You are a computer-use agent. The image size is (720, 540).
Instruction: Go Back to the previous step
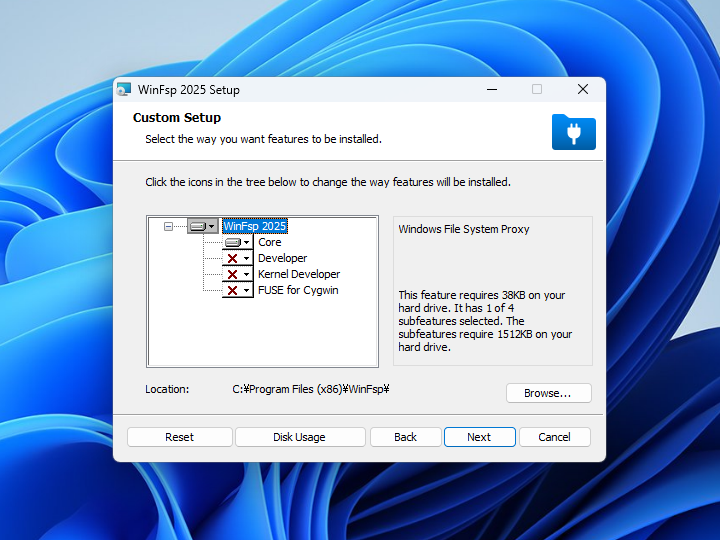point(405,437)
